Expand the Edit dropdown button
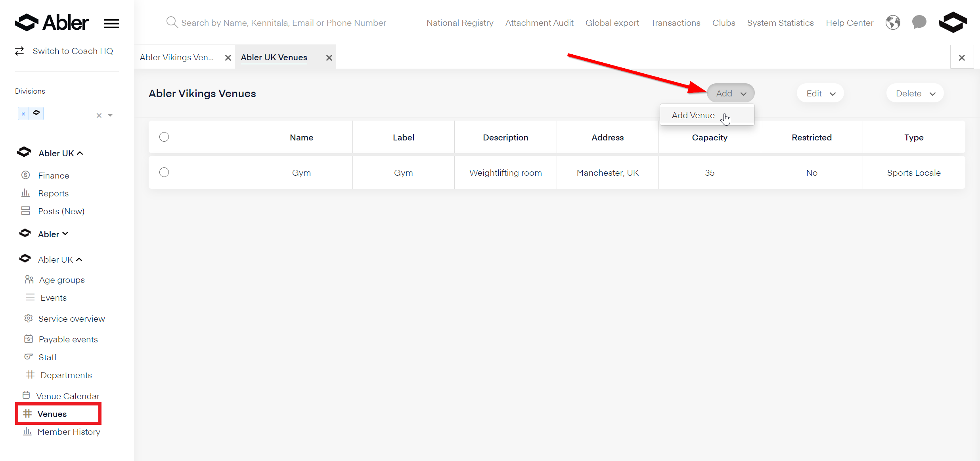This screenshot has height=461, width=980. pyautogui.click(x=820, y=94)
